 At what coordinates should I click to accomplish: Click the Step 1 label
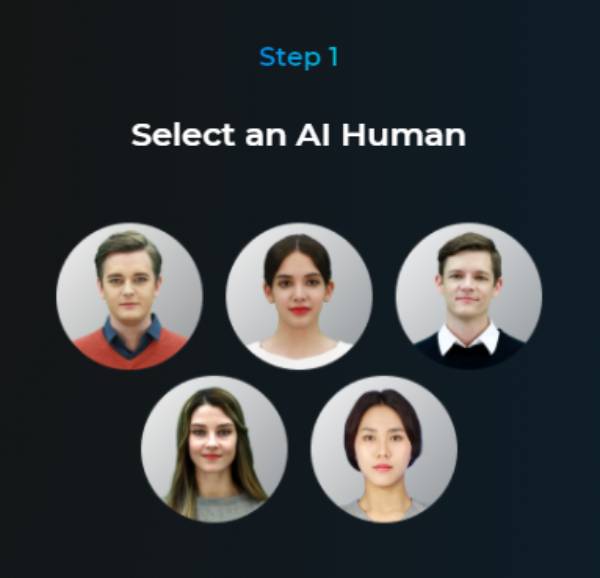[x=299, y=57]
